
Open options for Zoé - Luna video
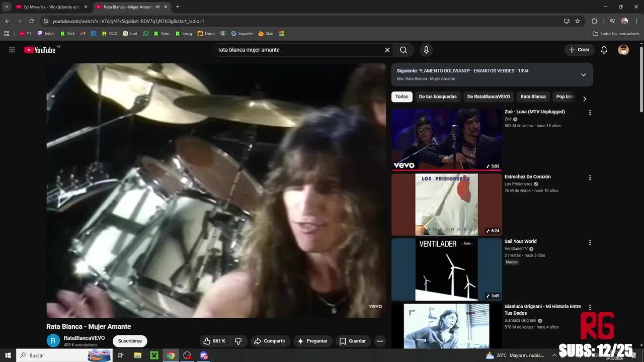pos(590,113)
